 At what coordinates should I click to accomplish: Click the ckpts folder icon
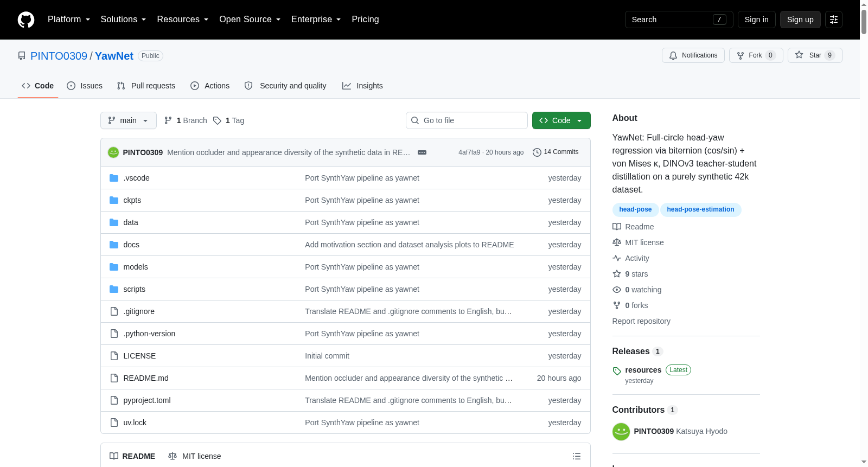pos(114,200)
